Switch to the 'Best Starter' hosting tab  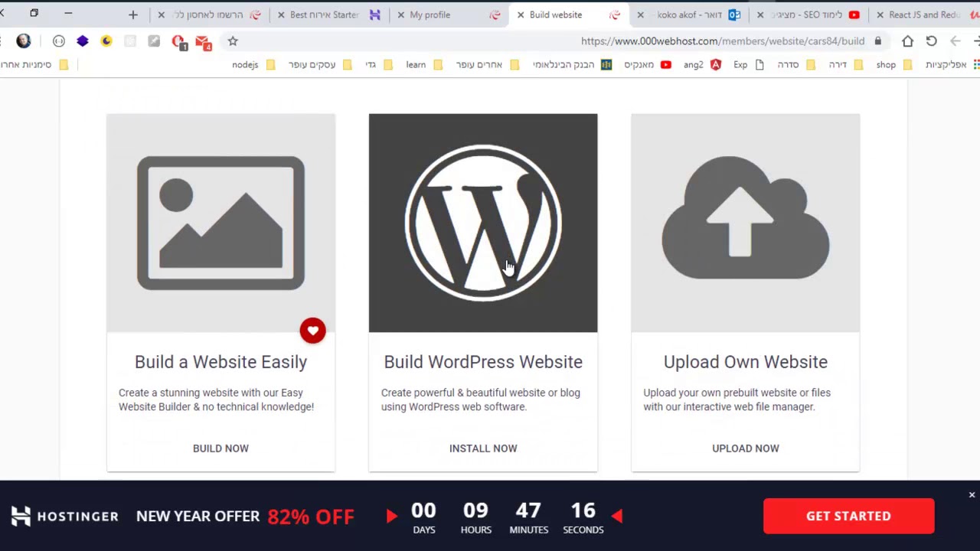(x=329, y=15)
